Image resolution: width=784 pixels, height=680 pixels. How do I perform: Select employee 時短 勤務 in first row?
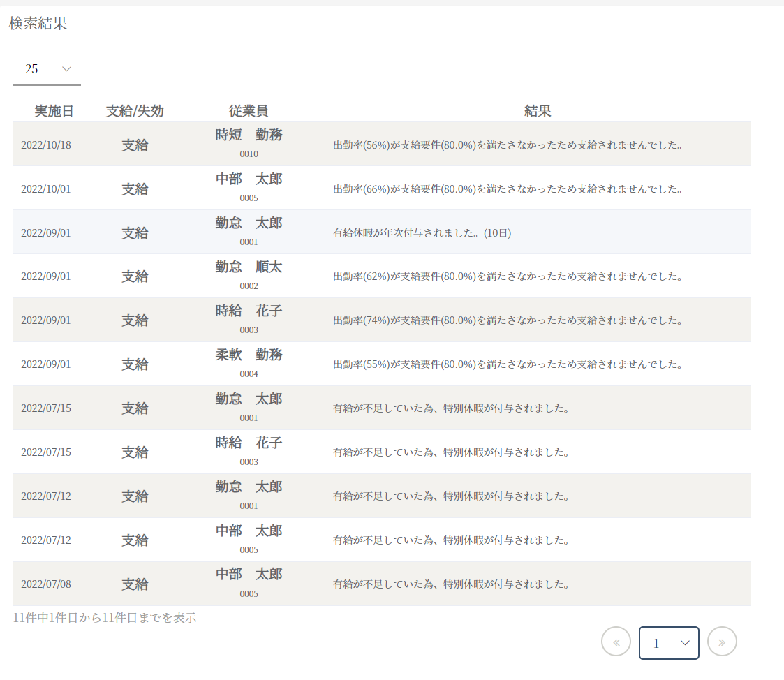[x=249, y=135]
